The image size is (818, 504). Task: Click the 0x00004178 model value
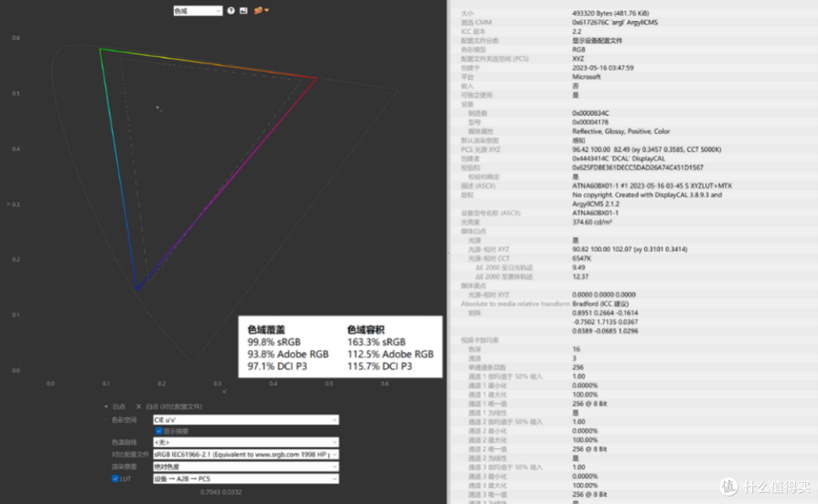590,122
